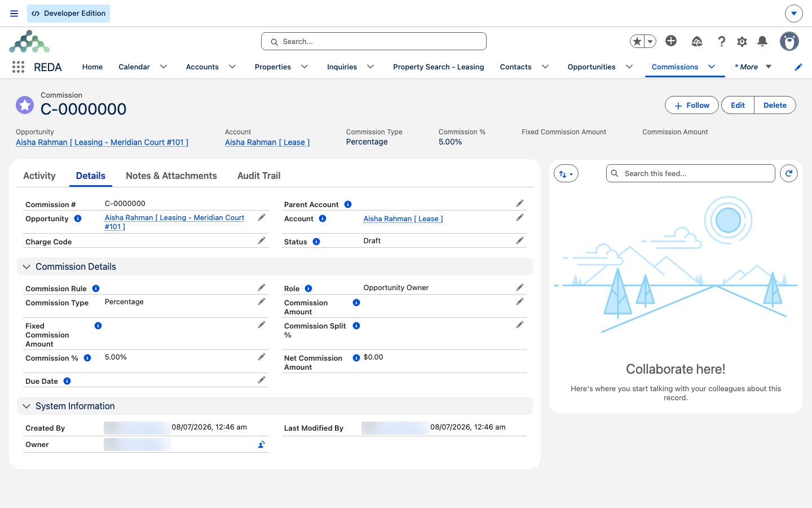Change Owner icon in System Information
Image resolution: width=812 pixels, height=508 pixels.
pyautogui.click(x=262, y=445)
